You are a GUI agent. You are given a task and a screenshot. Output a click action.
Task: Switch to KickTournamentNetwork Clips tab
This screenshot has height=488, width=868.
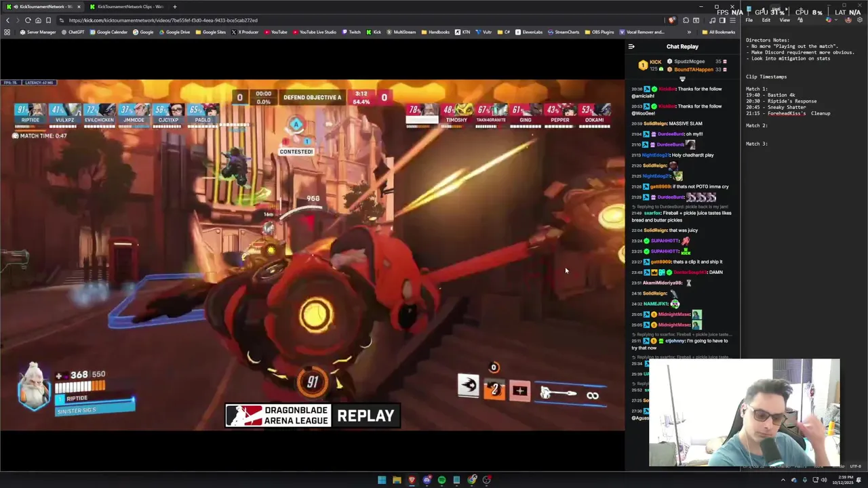pyautogui.click(x=126, y=7)
